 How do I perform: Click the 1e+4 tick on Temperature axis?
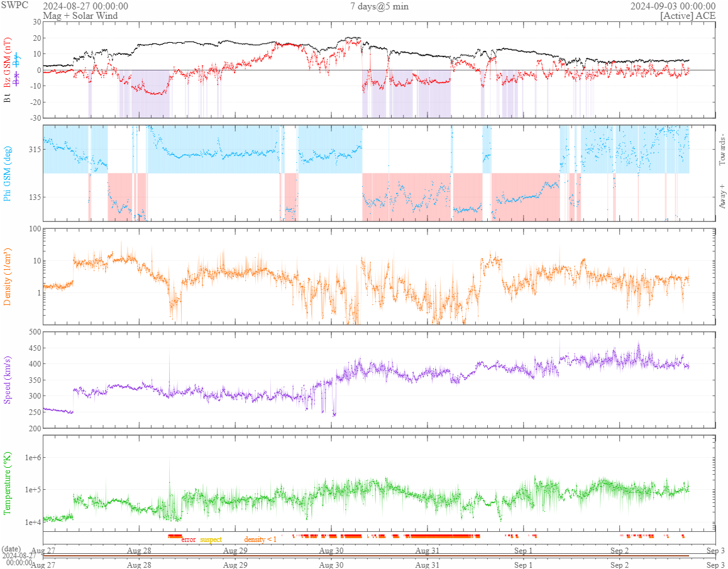[x=33, y=522]
